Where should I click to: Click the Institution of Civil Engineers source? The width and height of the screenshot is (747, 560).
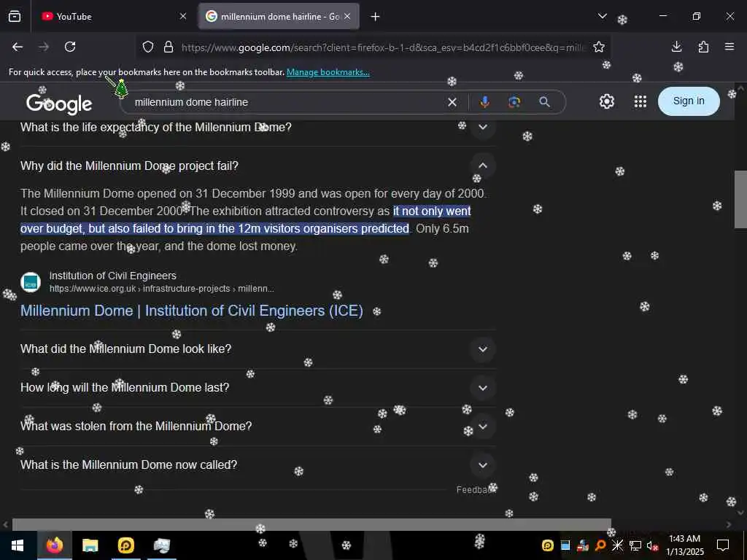click(112, 276)
